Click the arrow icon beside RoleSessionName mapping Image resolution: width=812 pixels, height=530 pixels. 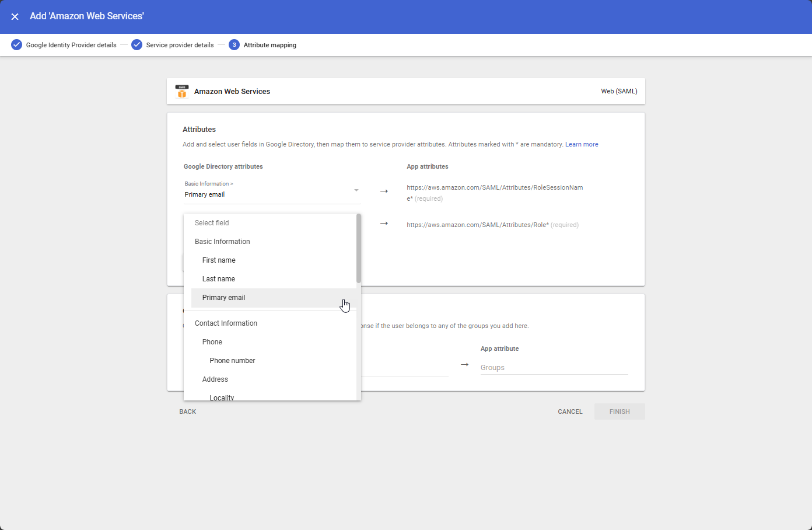(384, 191)
